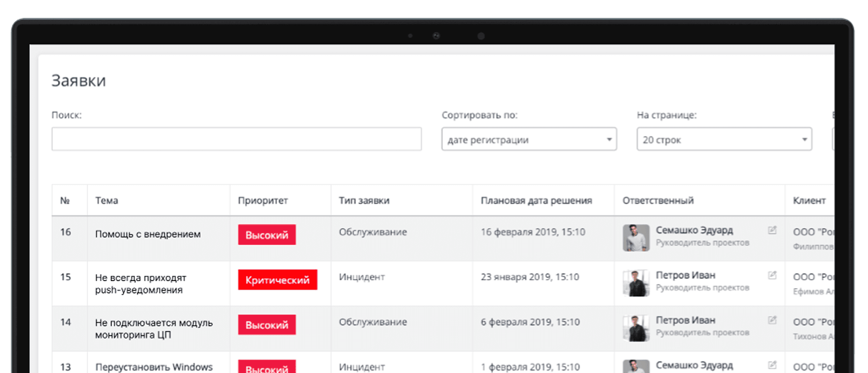The width and height of the screenshot is (868, 373).
Task: Click avatar of Петров Иван in request 15
Action: (636, 283)
